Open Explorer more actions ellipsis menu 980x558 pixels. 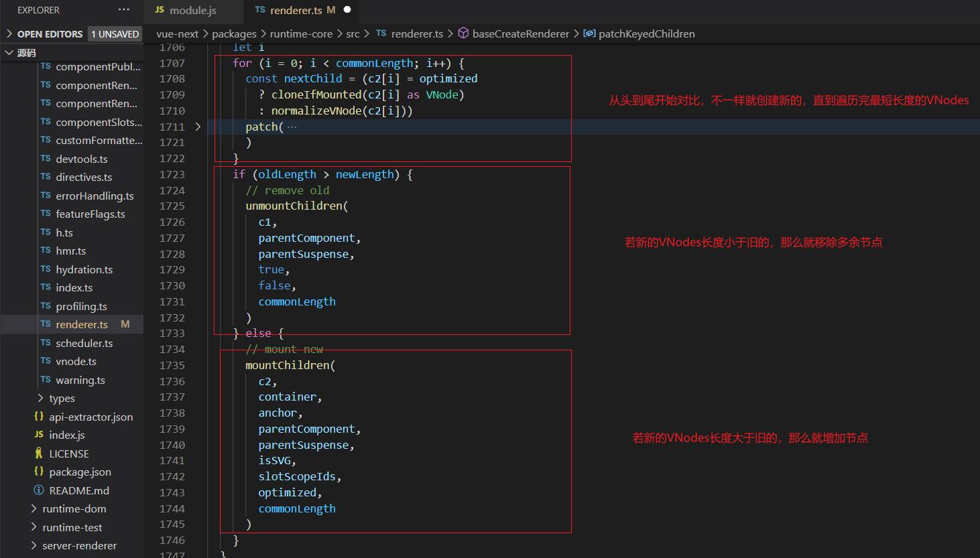[x=124, y=10]
